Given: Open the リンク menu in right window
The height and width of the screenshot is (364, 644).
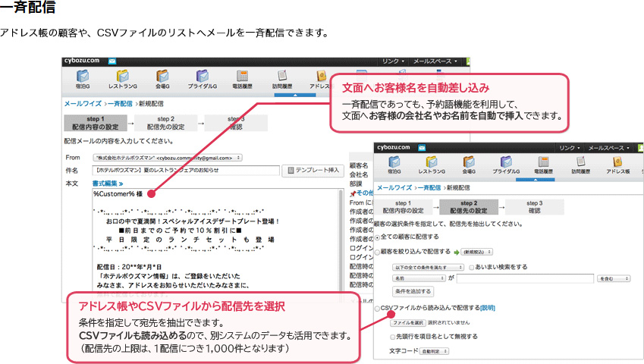Looking at the screenshot, I should pos(567,146).
